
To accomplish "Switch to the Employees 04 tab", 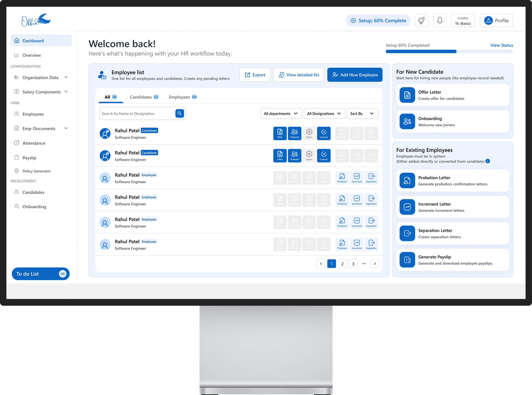I will click(x=183, y=97).
